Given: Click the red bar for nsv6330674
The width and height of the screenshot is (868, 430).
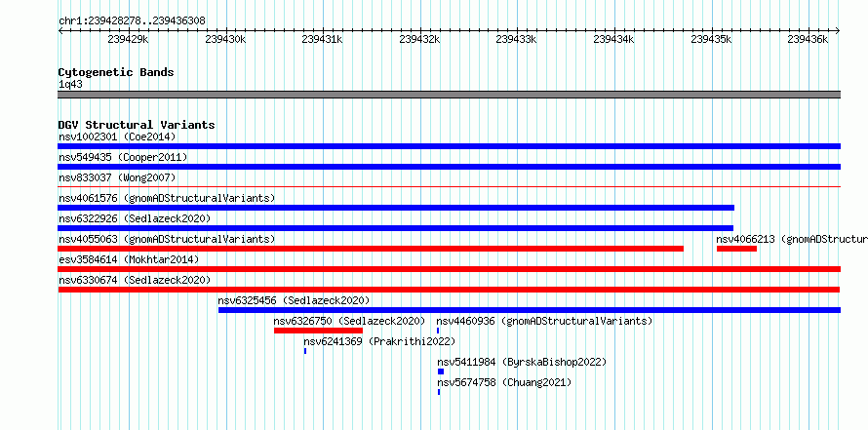Looking at the screenshot, I should pos(449,290).
